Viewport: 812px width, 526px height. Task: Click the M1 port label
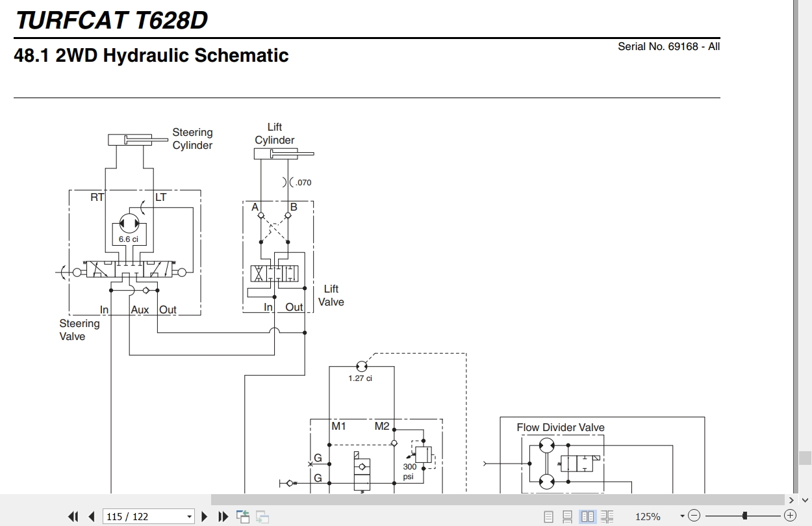pos(338,427)
